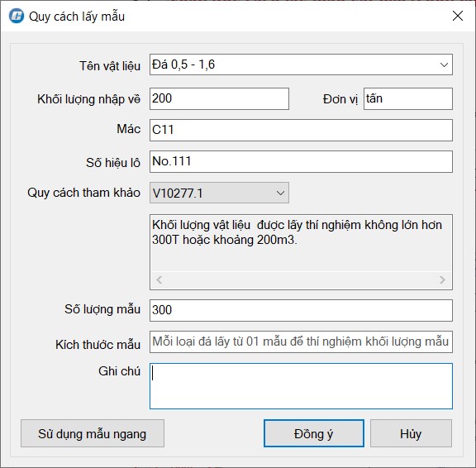Close the Quy cách lấy mẫu dialog
The width and height of the screenshot is (476, 468).
458,16
